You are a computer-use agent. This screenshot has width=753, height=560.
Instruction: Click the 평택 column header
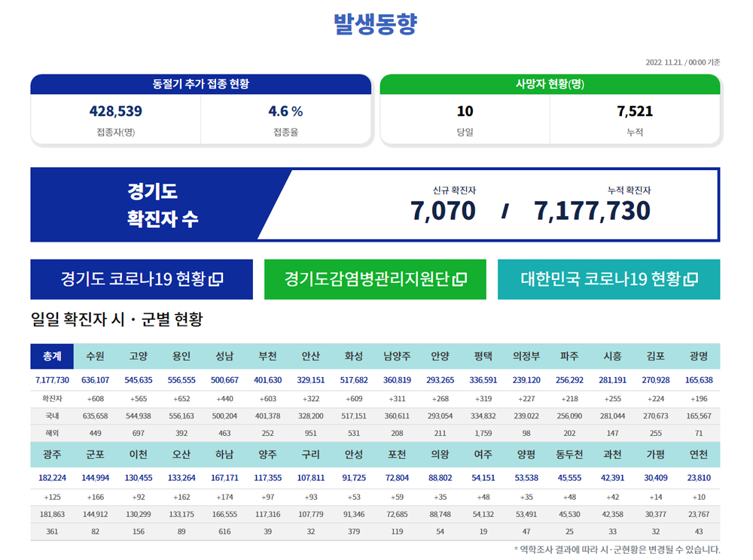pyautogui.click(x=483, y=356)
